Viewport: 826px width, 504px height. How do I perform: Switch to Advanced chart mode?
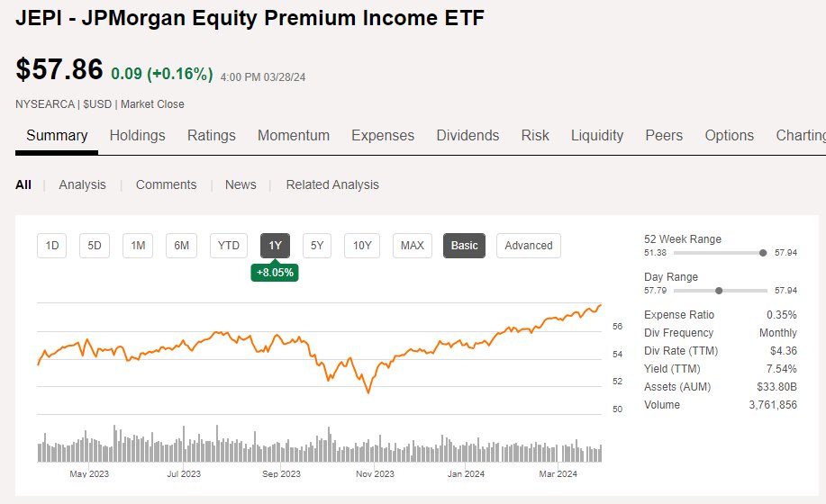click(x=529, y=246)
